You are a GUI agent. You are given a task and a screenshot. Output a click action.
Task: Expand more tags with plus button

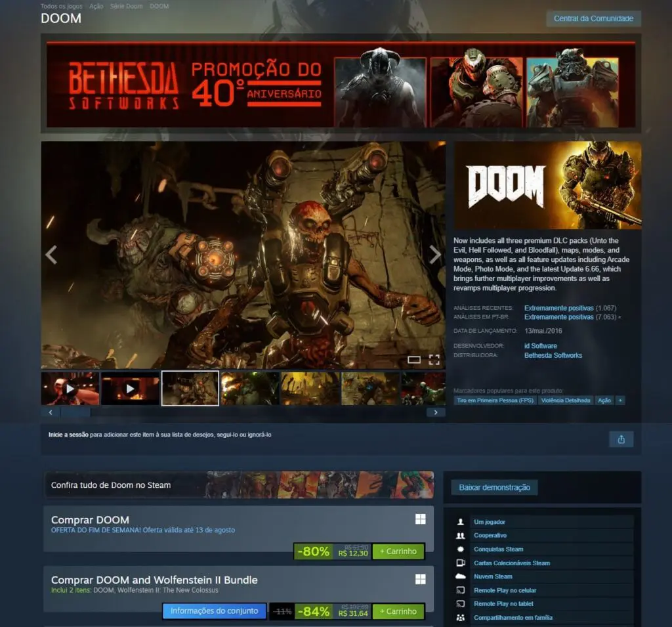pos(620,400)
